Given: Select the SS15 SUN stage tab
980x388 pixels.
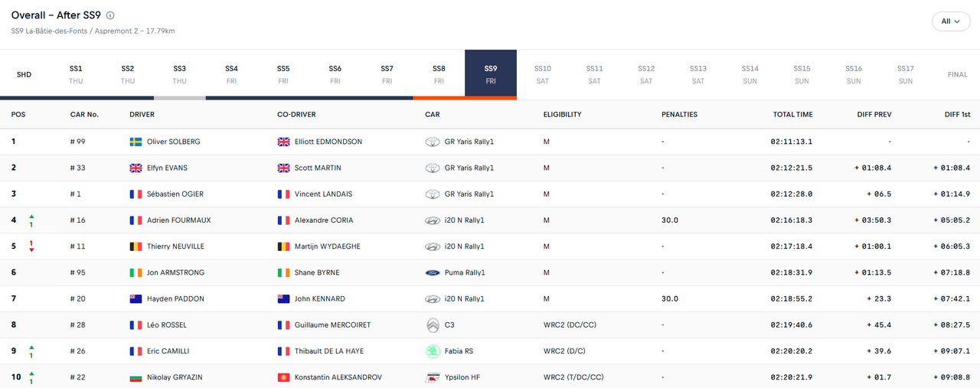Looking at the screenshot, I should 802,75.
